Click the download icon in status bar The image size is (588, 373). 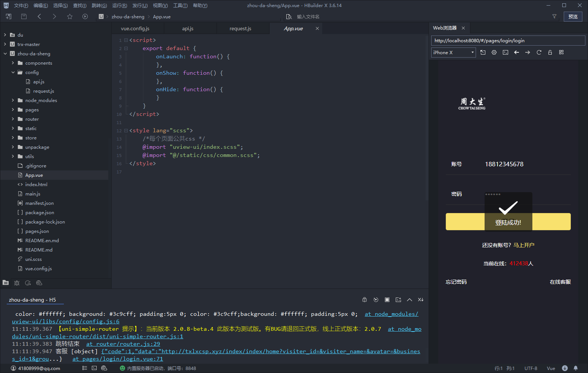[565, 368]
